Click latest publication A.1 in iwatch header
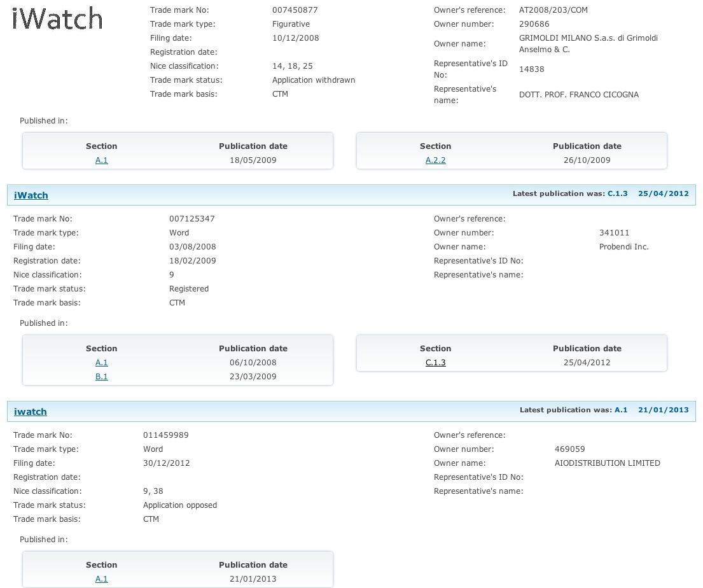703x588 pixels. pyautogui.click(x=621, y=409)
